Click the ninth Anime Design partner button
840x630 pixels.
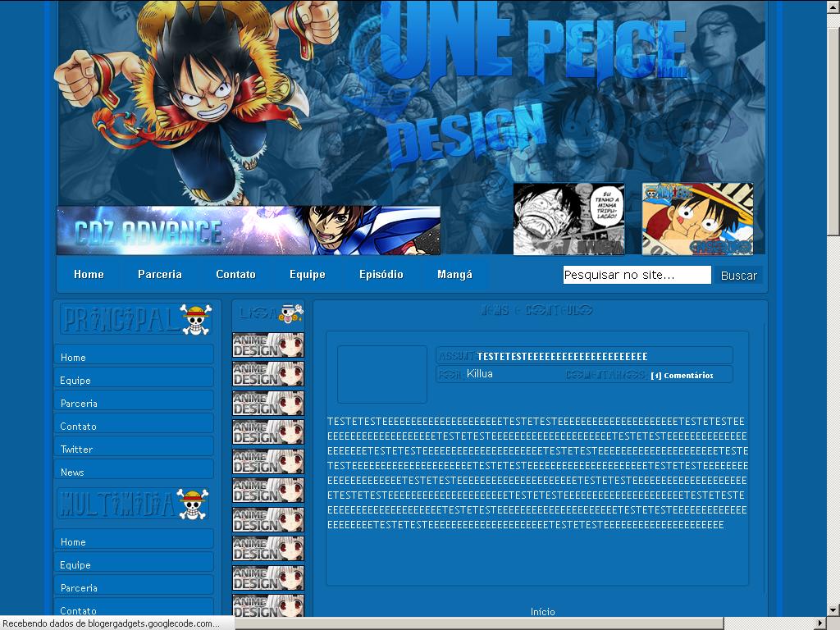[268, 578]
